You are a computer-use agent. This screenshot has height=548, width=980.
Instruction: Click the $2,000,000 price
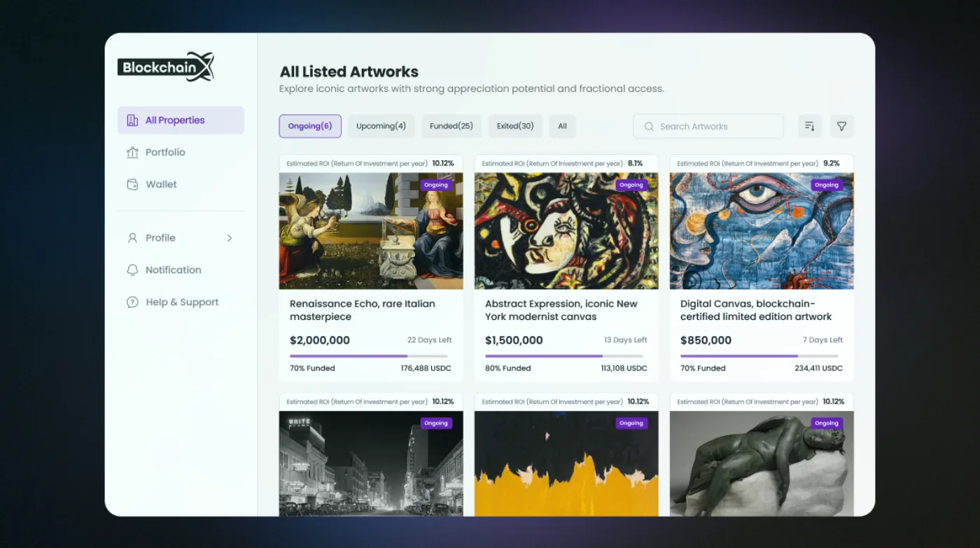[x=320, y=340]
